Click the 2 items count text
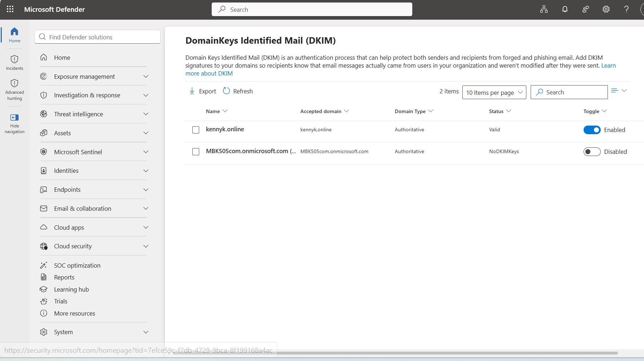The height and width of the screenshot is (361, 644). [x=449, y=91]
